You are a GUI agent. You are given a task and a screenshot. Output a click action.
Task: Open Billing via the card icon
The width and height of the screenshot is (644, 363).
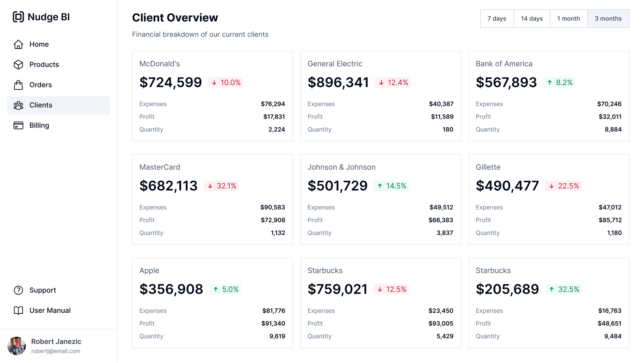18,125
